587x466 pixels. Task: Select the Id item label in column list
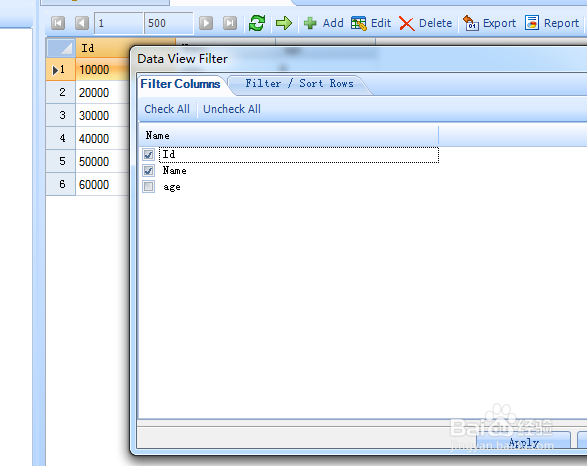tap(169, 154)
